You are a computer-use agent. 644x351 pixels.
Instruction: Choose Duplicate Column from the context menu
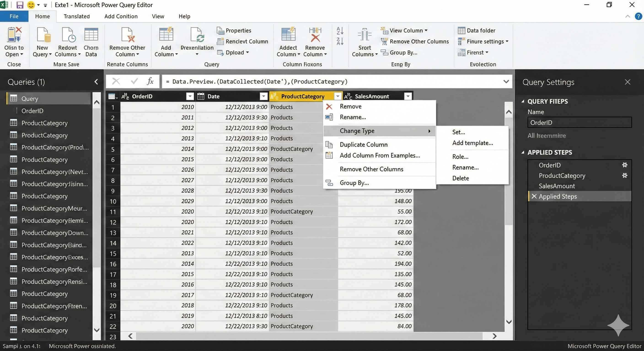pyautogui.click(x=363, y=144)
